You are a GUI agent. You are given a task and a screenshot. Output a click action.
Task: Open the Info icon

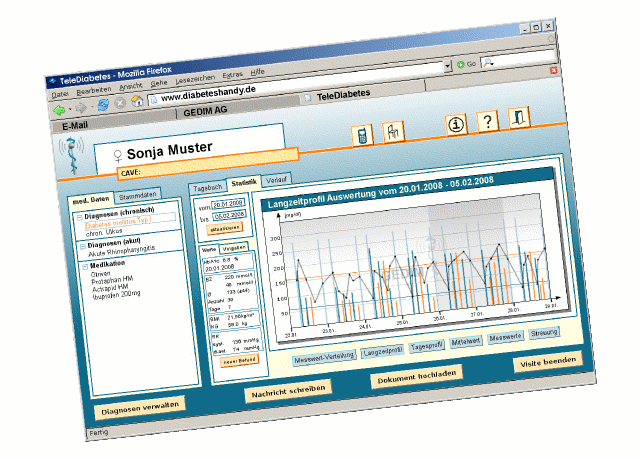(456, 124)
